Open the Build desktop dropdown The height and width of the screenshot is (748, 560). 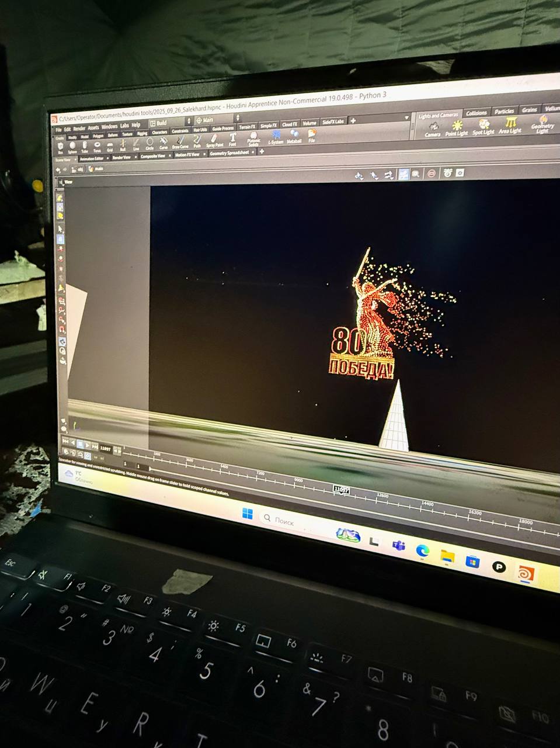click(170, 122)
